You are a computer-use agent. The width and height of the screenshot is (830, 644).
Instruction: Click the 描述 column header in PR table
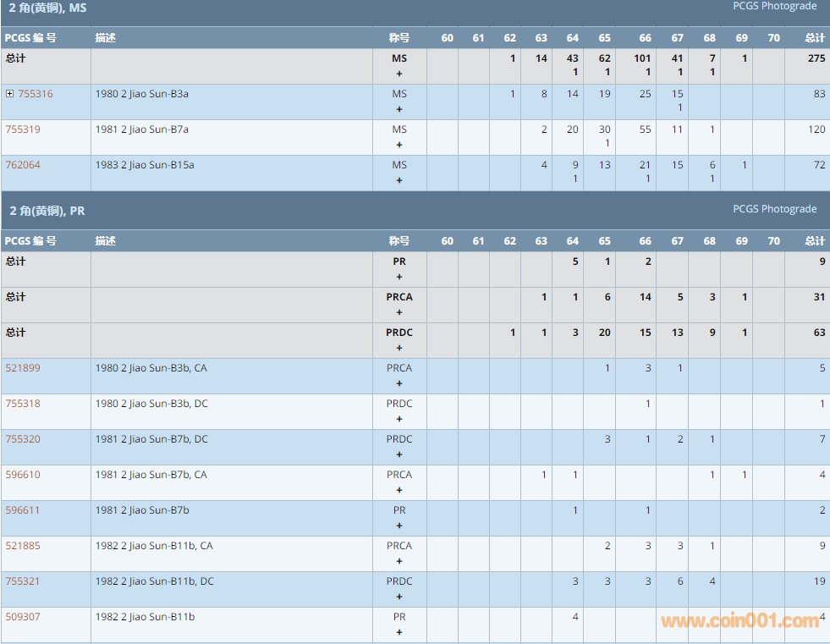[x=106, y=241]
